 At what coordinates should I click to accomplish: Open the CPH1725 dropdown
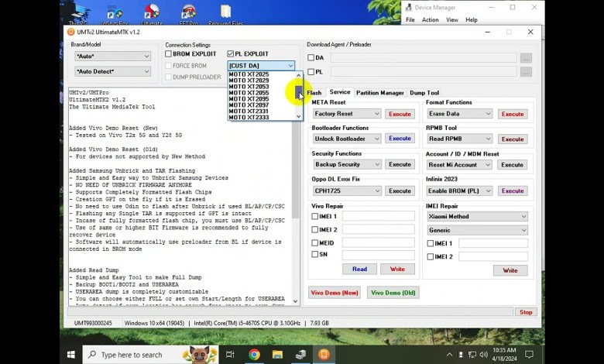[x=347, y=191]
